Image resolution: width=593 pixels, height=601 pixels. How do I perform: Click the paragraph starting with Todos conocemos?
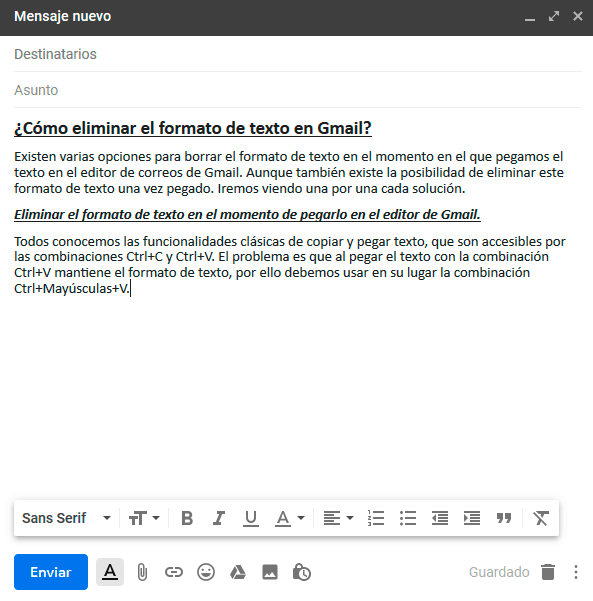coord(290,265)
